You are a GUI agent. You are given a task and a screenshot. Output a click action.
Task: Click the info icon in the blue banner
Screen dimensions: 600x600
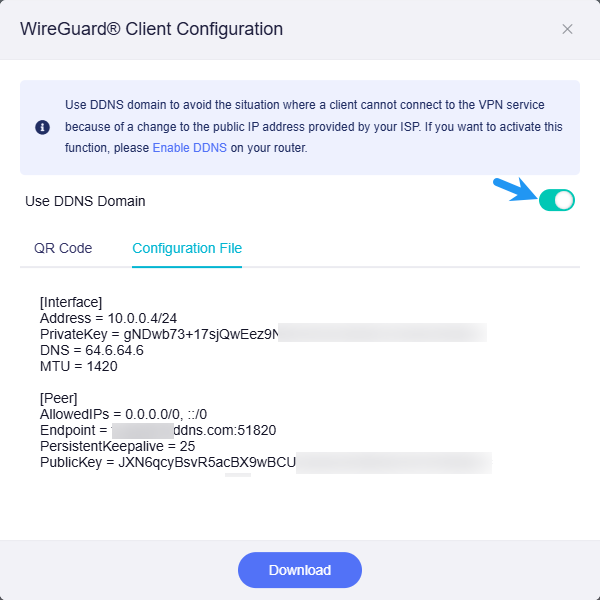pos(42,128)
